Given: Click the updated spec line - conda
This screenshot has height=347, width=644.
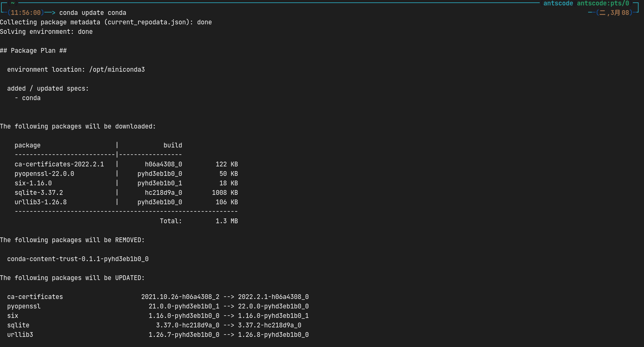Looking at the screenshot, I should [x=28, y=98].
